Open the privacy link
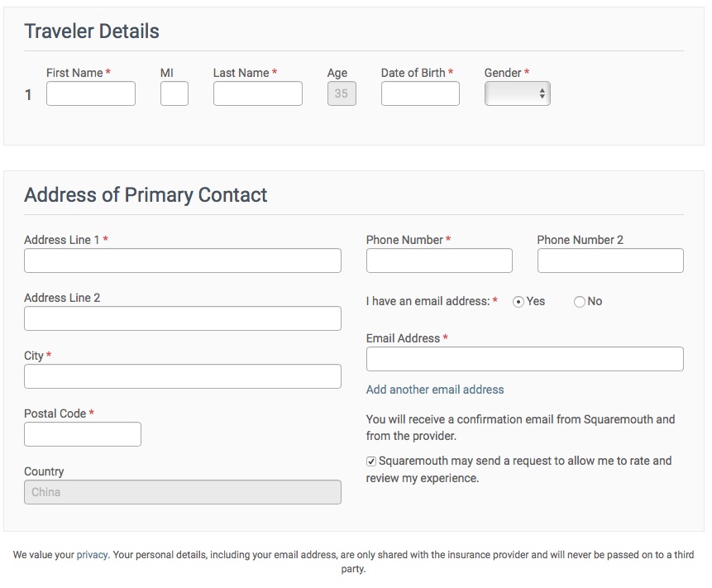Screen dimensions: 712x588 point(92,554)
